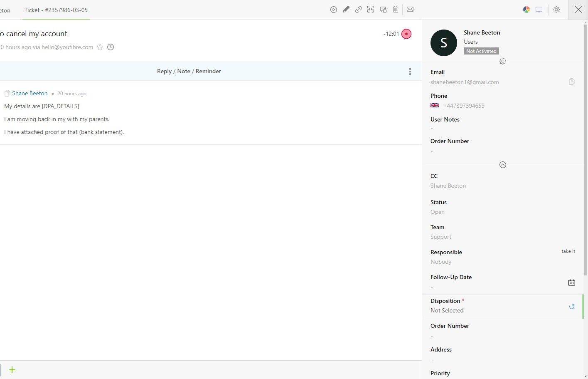Open the new email icon
The height and width of the screenshot is (379, 588).
(x=410, y=9)
